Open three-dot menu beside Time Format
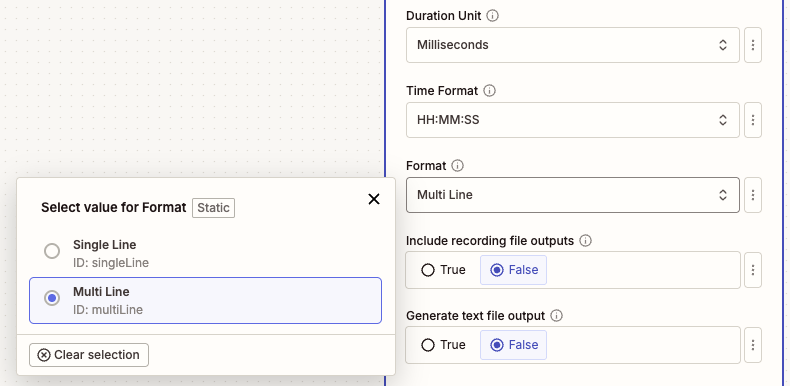The width and height of the screenshot is (790, 386). pos(753,120)
